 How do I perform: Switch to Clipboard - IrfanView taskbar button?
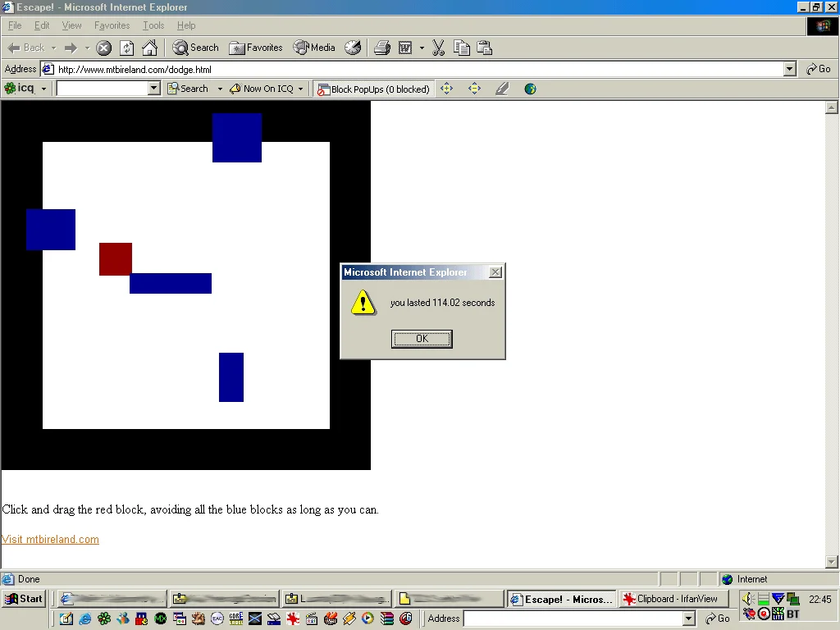[671, 599]
